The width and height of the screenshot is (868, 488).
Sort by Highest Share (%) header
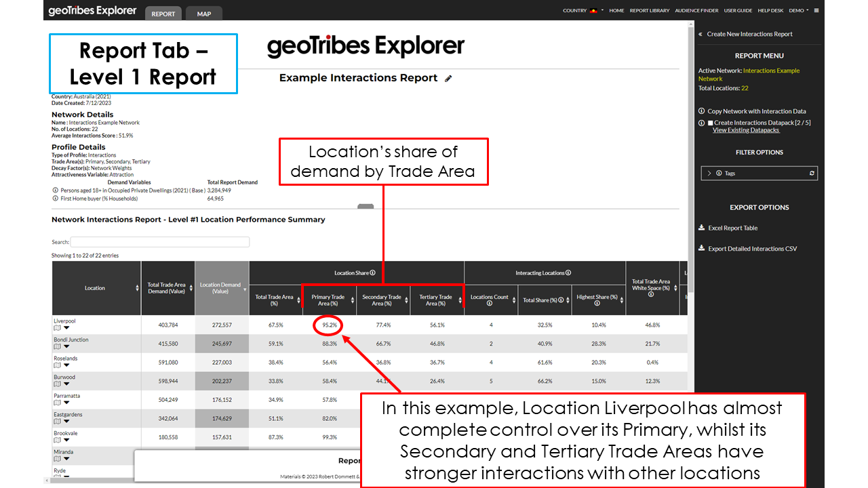click(598, 300)
